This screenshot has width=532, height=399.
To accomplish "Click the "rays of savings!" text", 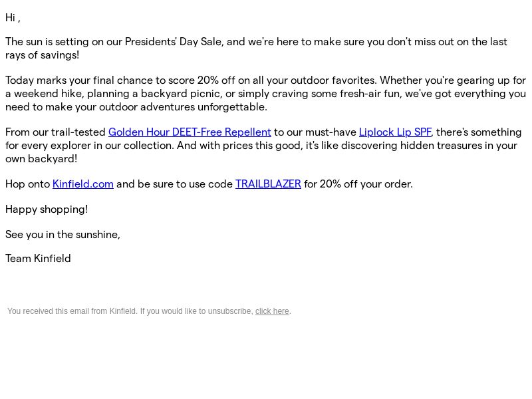I will [x=42, y=55].
